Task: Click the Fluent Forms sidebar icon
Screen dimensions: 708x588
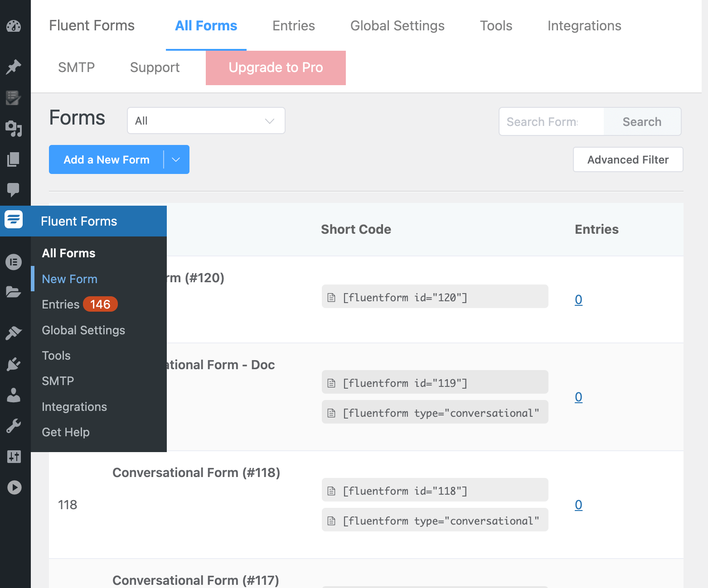Action: coord(15,219)
